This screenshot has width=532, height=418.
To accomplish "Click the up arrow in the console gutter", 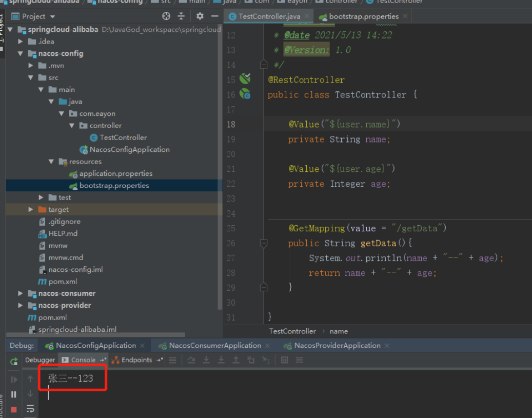I will point(30,379).
